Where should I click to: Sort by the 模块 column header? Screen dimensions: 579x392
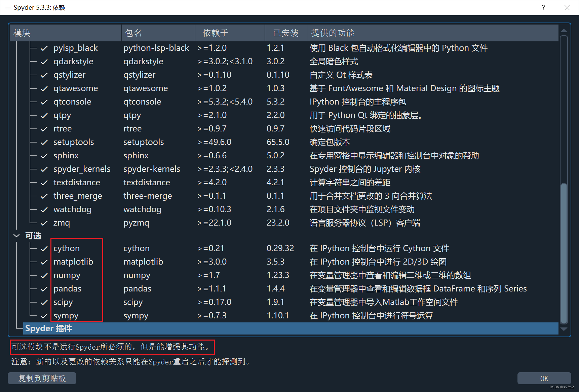[x=66, y=33]
